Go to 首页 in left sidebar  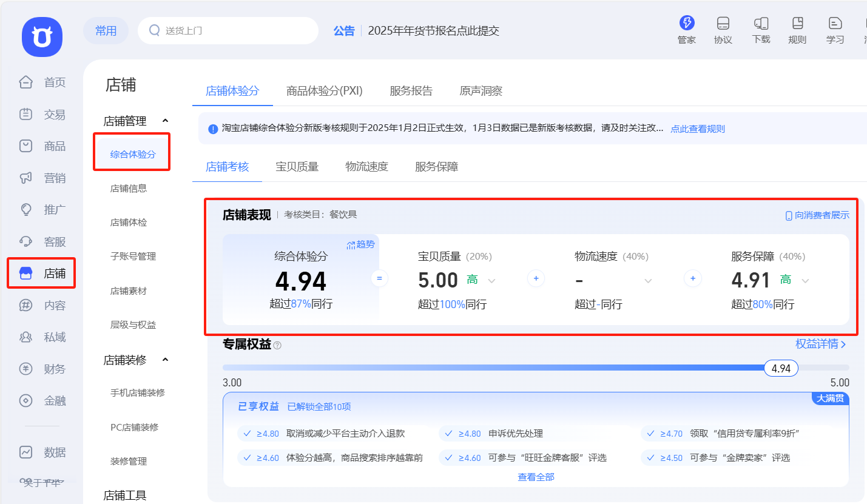(42, 82)
